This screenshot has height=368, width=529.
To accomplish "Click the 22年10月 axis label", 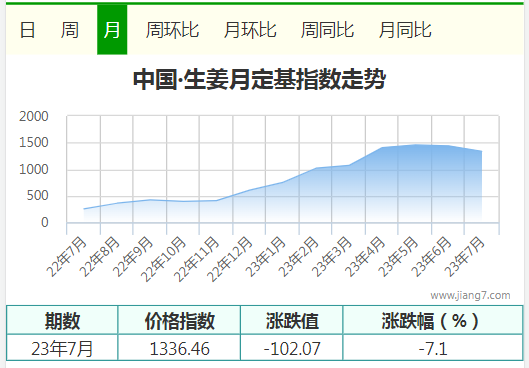I will coord(163,260).
